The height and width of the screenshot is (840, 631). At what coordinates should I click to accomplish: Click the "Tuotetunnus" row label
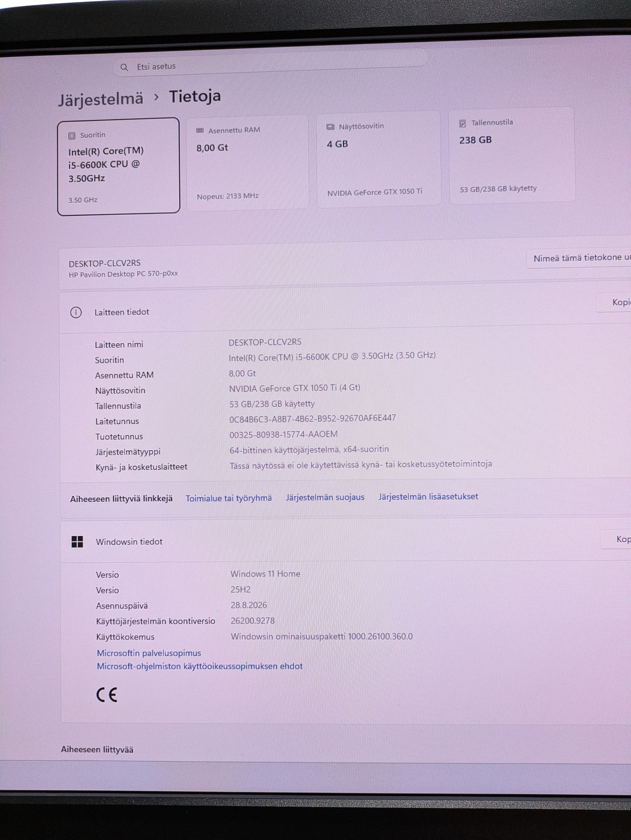[x=119, y=437]
